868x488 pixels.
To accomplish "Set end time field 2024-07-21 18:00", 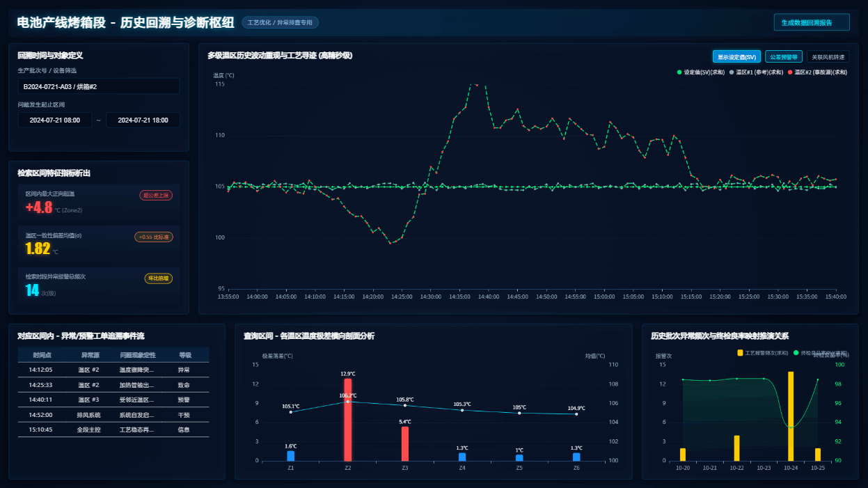I will click(143, 120).
